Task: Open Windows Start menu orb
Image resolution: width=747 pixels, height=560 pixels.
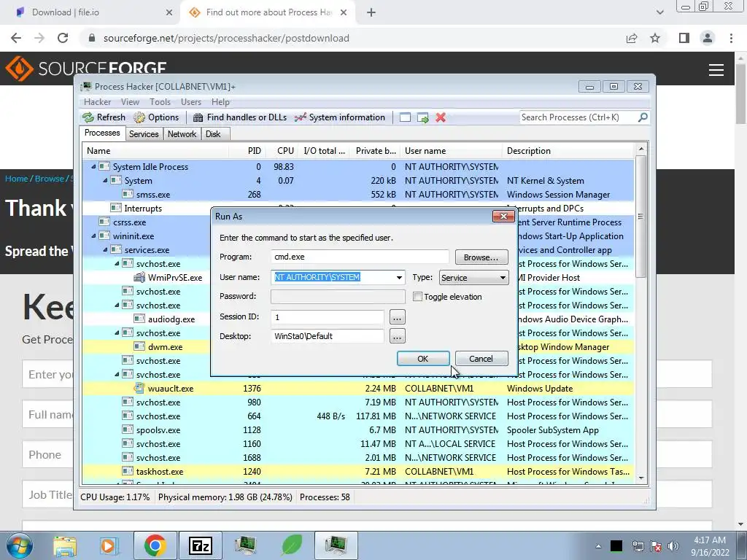Action: pos(19,545)
